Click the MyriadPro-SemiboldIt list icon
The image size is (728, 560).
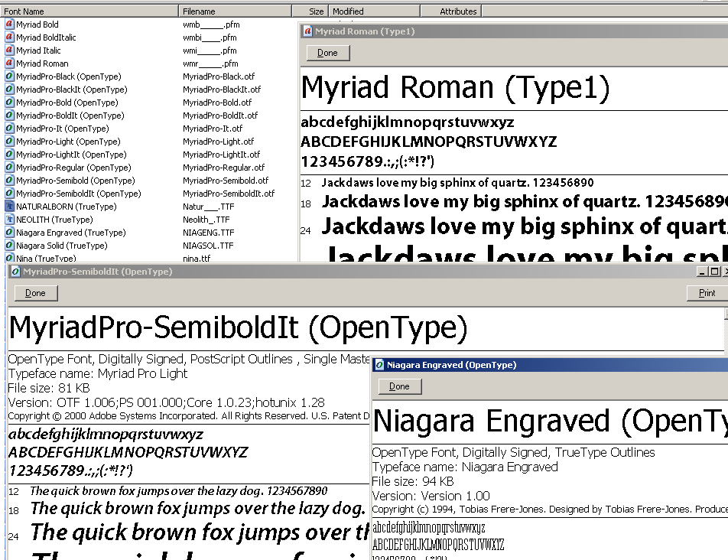coord(9,193)
